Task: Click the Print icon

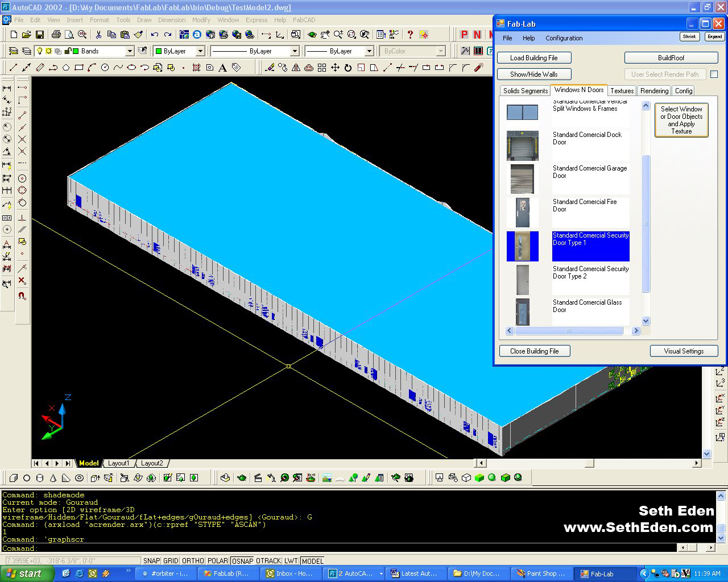Action: pos(56,35)
